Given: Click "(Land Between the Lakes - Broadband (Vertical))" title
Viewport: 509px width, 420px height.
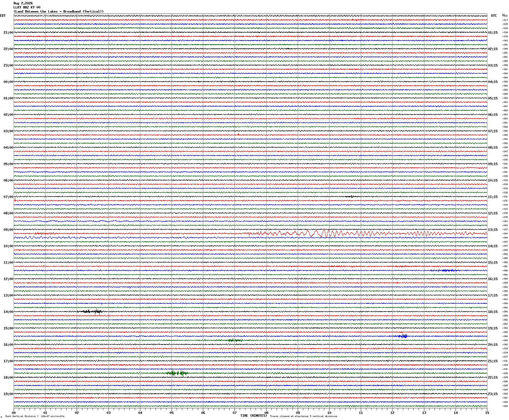Looking at the screenshot, I should pyautogui.click(x=59, y=11).
